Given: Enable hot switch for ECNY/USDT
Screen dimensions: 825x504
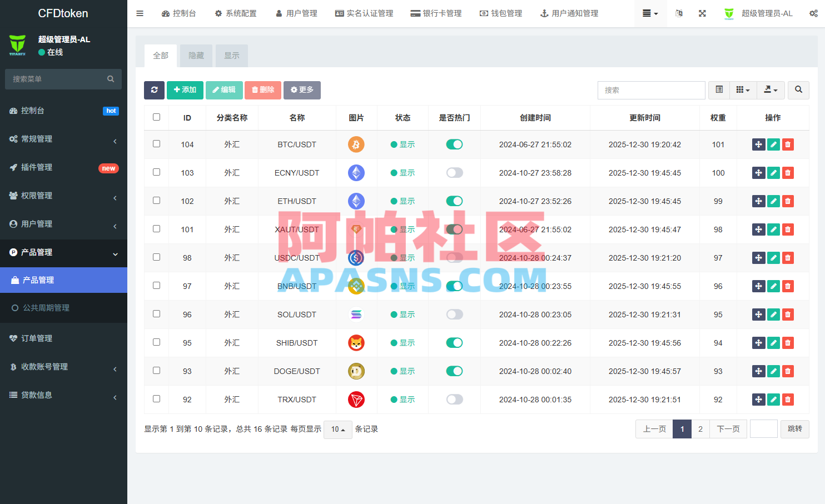Looking at the screenshot, I should [x=454, y=173].
